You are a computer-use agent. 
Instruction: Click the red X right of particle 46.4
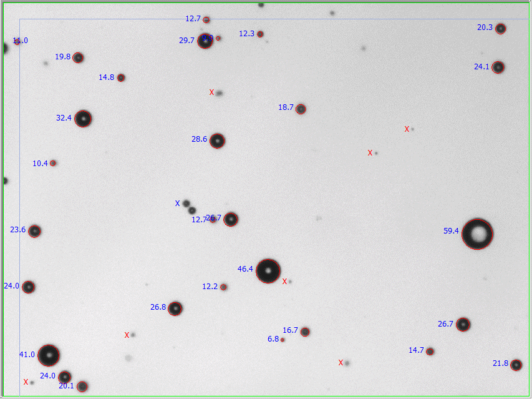[284, 282]
